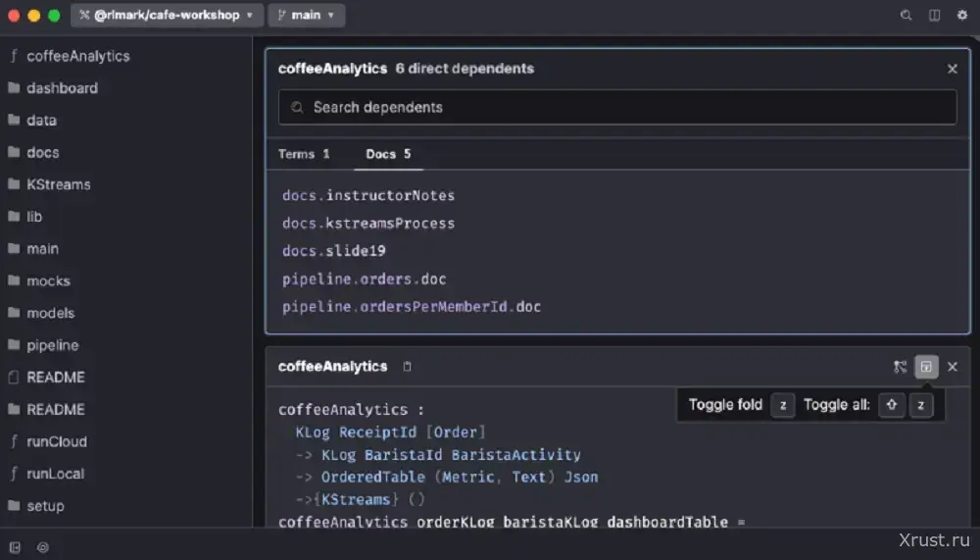The width and height of the screenshot is (980, 560).
Task: Toggle fold on the coffeeAnalytics definition
Action: click(x=926, y=367)
